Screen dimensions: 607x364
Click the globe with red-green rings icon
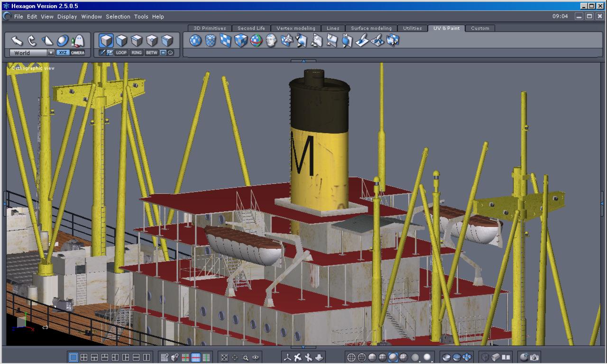pyautogui.click(x=256, y=41)
